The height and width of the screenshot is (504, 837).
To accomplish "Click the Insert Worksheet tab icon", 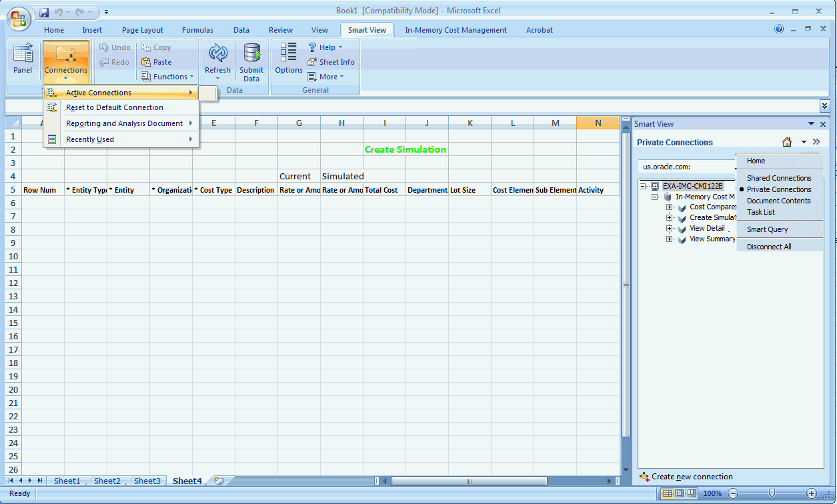I will click(x=218, y=481).
